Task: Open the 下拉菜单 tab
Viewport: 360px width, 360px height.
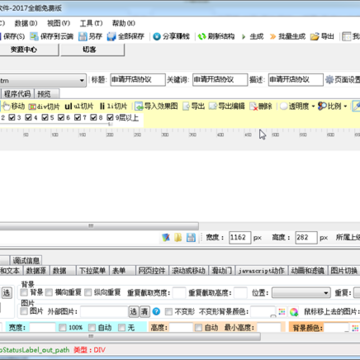Action: tap(92, 271)
